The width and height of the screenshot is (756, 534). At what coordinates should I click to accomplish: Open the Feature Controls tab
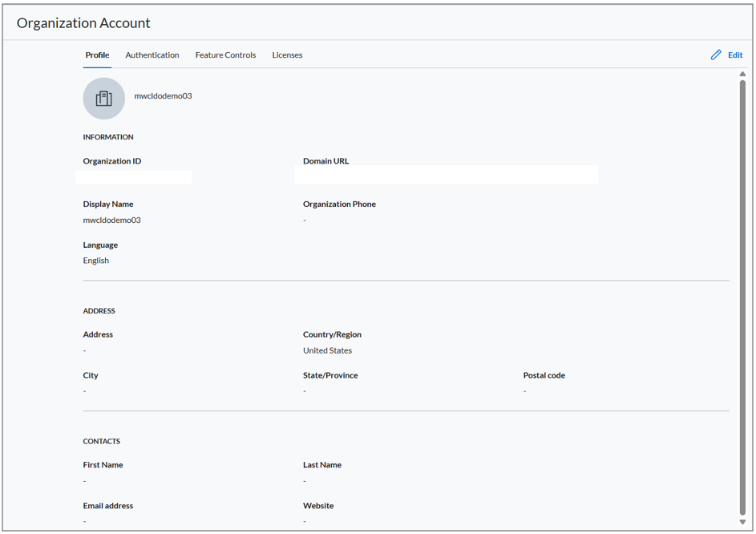(225, 55)
